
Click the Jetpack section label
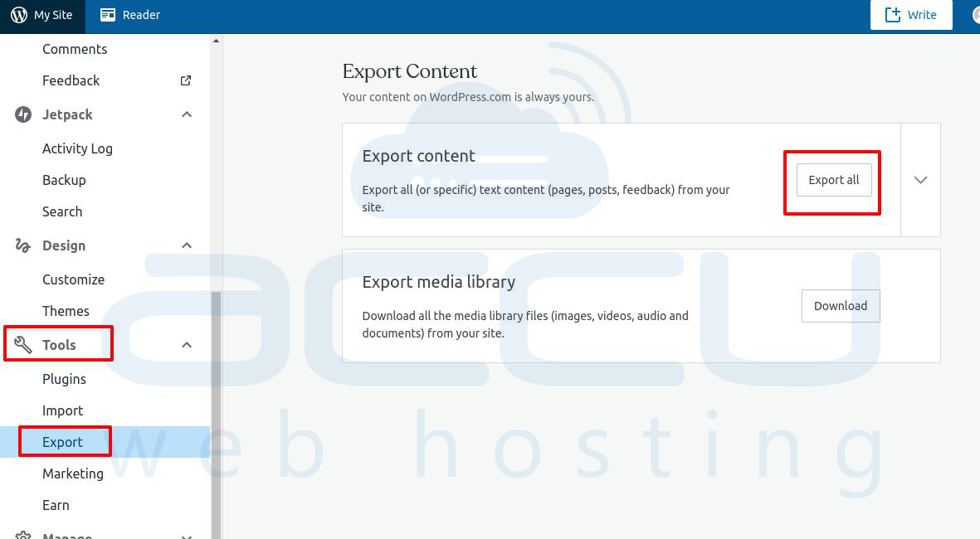(67, 114)
